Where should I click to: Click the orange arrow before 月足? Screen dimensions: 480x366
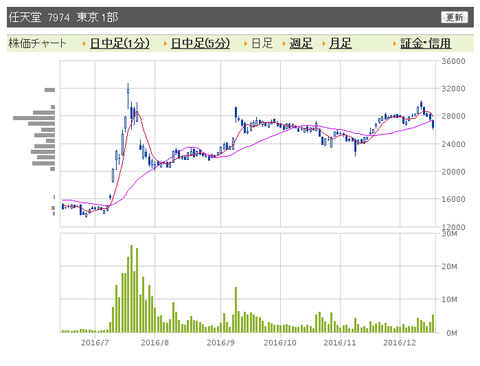pos(324,44)
